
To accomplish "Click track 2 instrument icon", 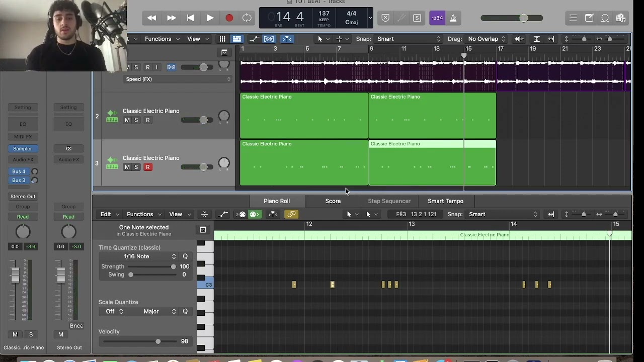I will pyautogui.click(x=112, y=116).
